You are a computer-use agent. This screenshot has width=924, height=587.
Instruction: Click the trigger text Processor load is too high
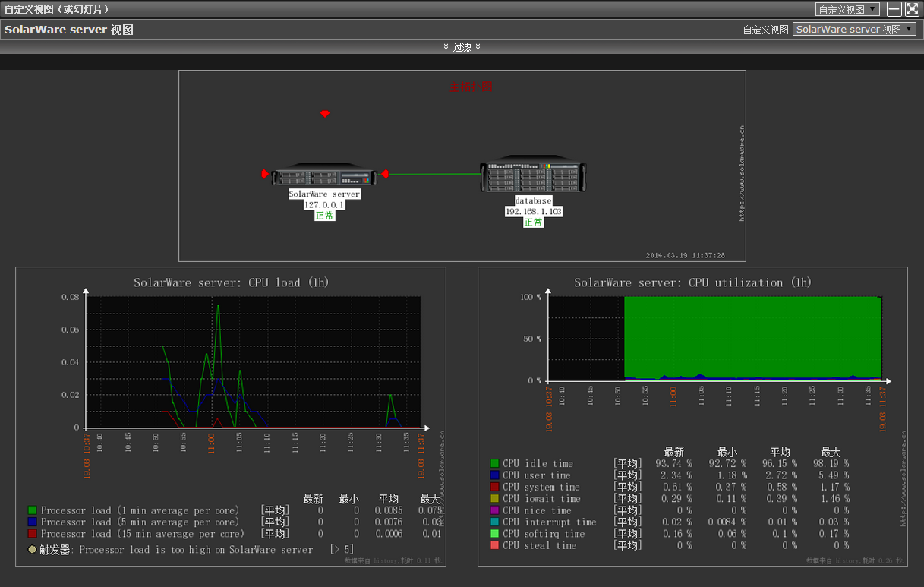[196, 550]
